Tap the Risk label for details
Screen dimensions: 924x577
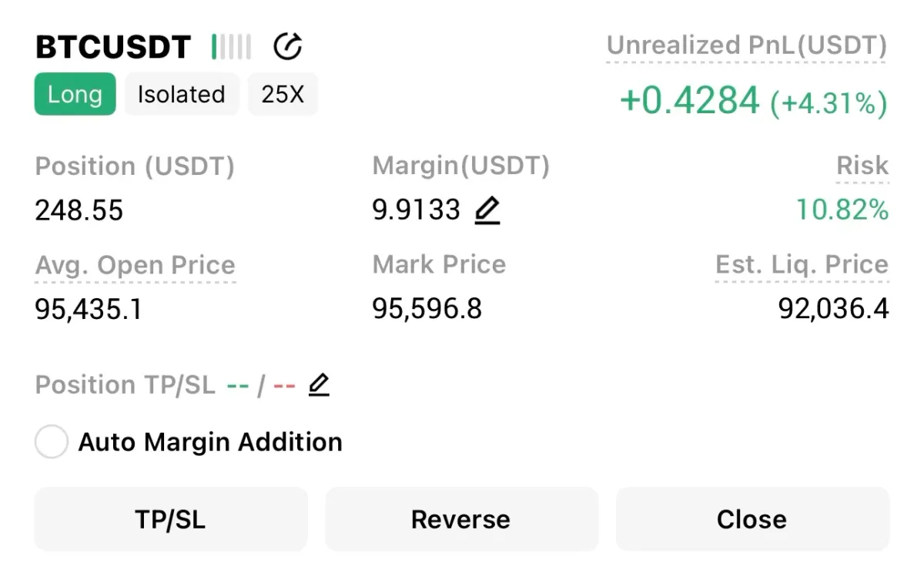(862, 166)
